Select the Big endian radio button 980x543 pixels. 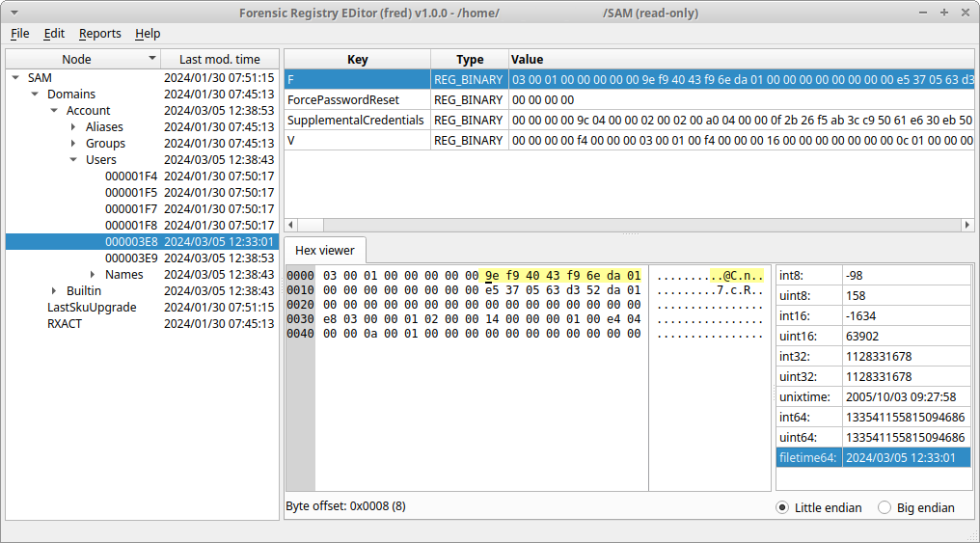(885, 508)
